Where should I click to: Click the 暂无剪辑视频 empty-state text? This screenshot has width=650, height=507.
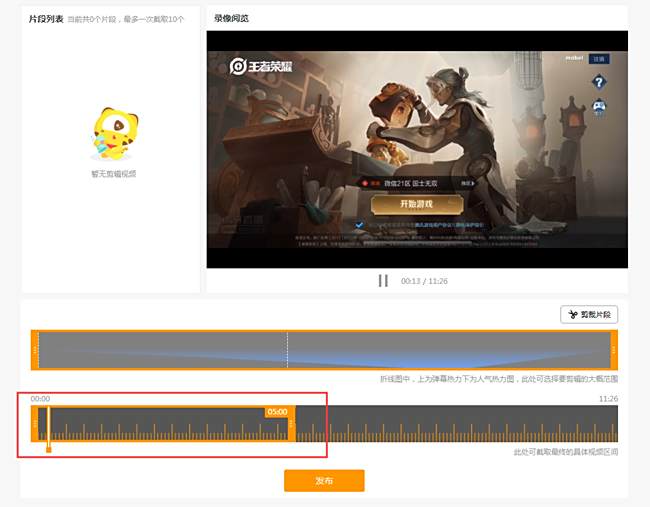click(x=114, y=174)
